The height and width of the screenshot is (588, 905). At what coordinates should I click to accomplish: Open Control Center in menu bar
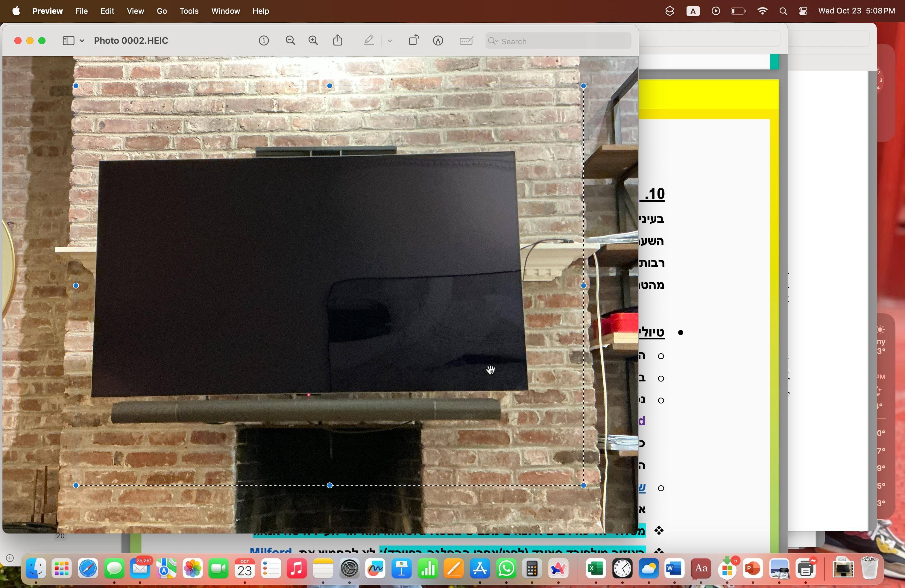coord(803,11)
